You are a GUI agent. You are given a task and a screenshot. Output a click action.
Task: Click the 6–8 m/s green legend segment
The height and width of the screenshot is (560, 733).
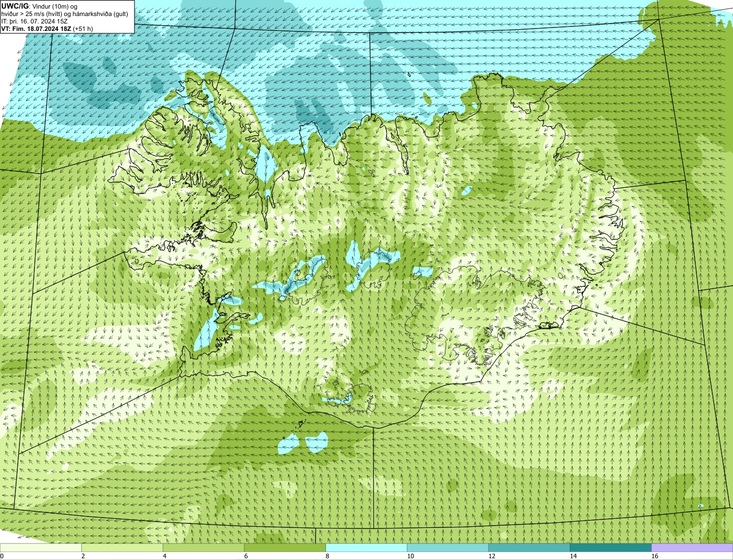coord(285,547)
